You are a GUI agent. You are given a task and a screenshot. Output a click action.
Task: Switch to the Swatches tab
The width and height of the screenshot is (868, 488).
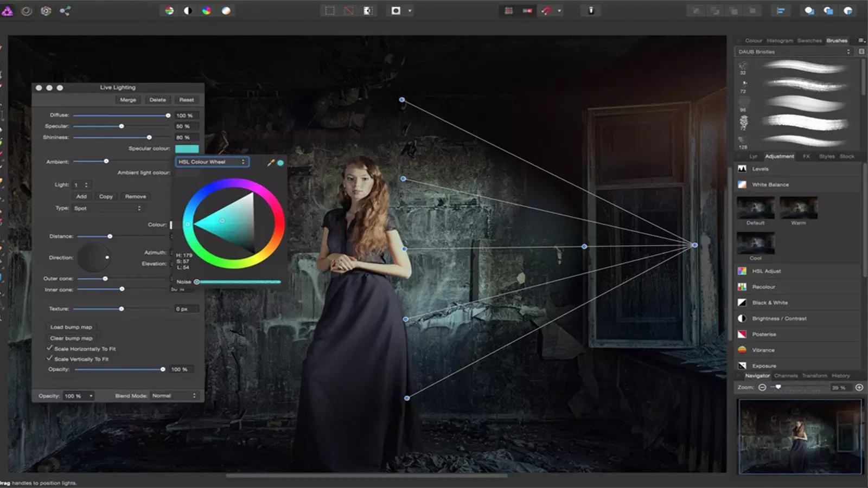[809, 41]
